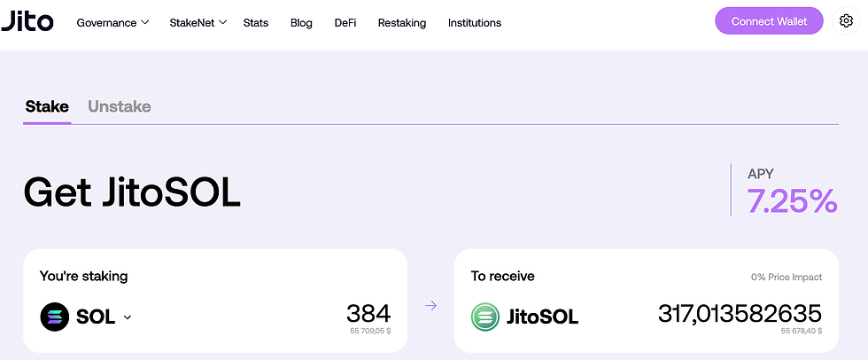The width and height of the screenshot is (868, 360).
Task: Switch to the Unstake tab
Action: (119, 106)
